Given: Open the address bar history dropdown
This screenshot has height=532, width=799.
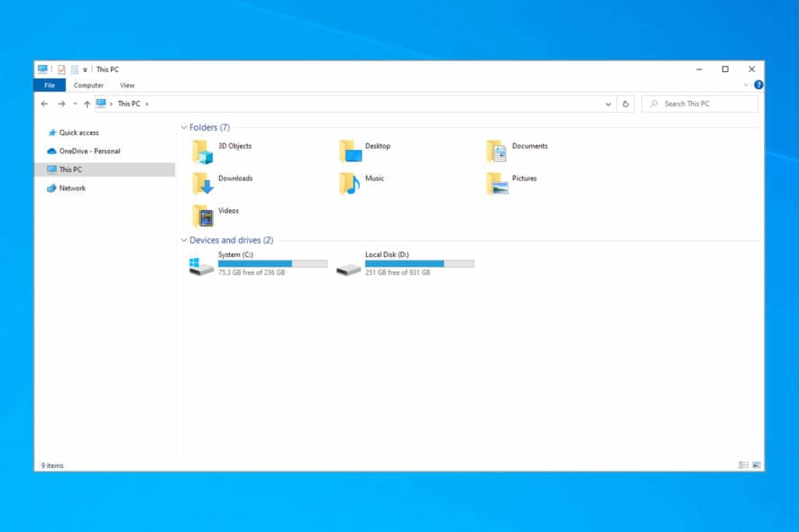Looking at the screenshot, I should (x=608, y=104).
